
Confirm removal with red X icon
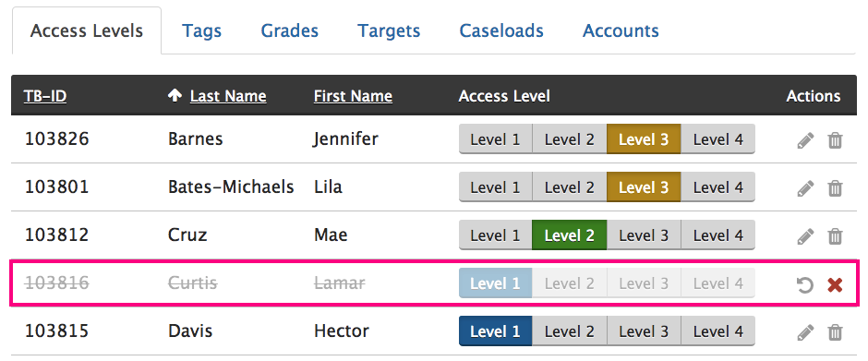tap(835, 284)
